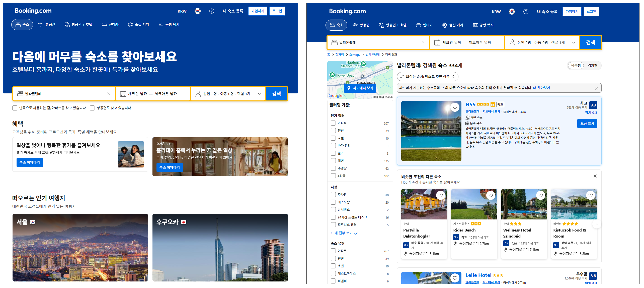Viewport: 644px width, 288px height.
Task: Enable the 항공편도 찾고 있습니다 checkbox
Action: coord(92,108)
